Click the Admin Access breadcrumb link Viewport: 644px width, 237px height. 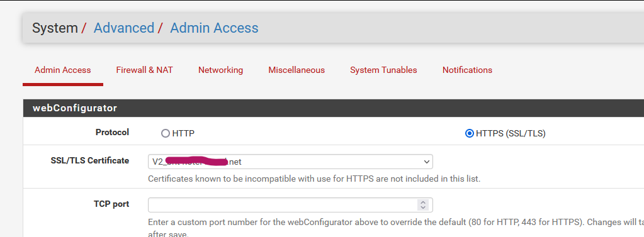[x=214, y=28]
